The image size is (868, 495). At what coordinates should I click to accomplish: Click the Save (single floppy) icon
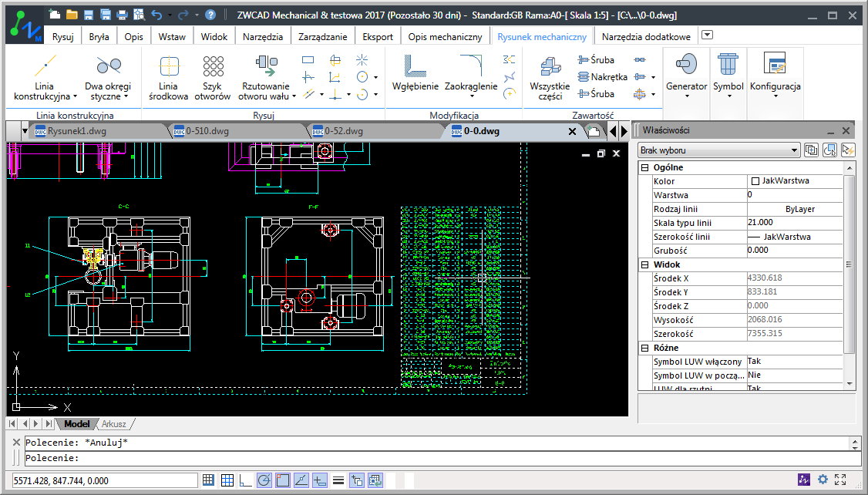[89, 15]
